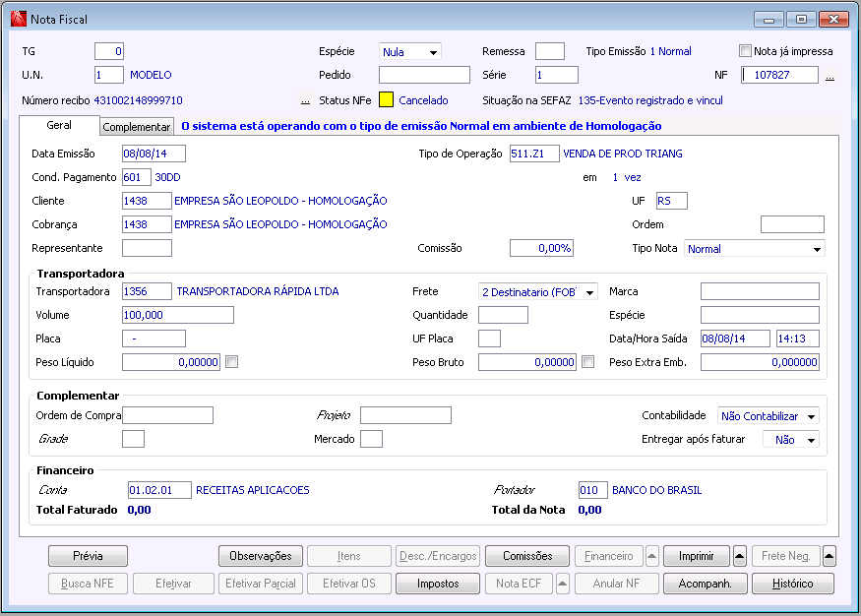
Task: Click the Efetivar Parcial button
Action: (261, 584)
